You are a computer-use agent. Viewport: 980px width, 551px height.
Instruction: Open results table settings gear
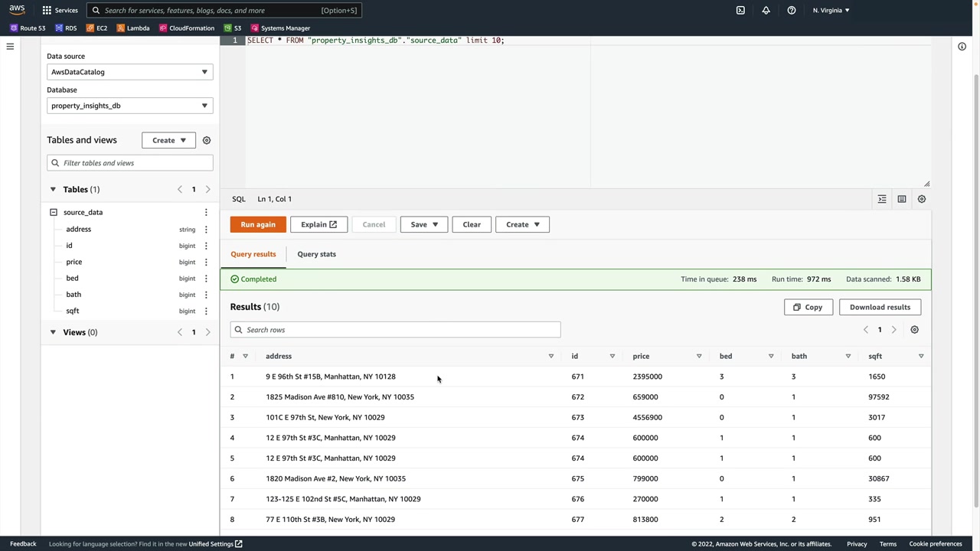[x=914, y=330]
